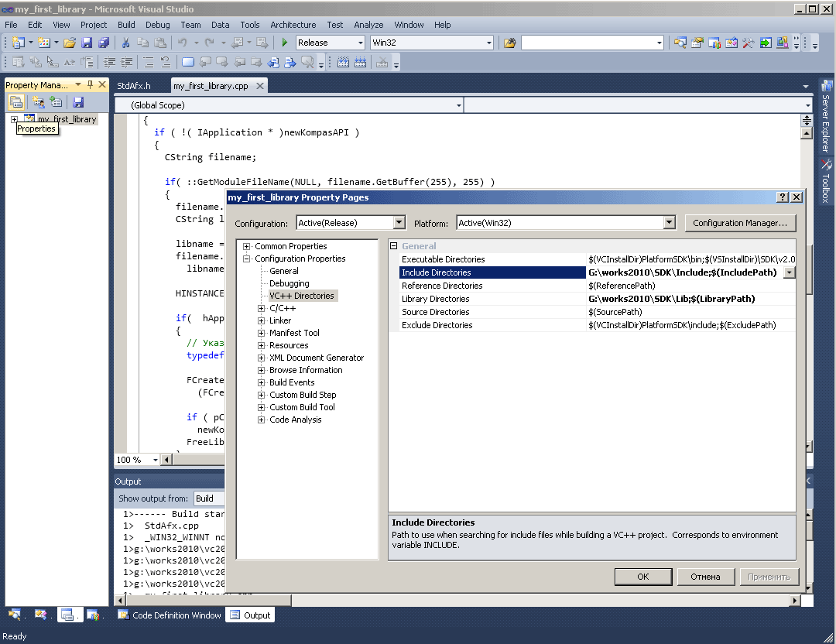Select the Library Directories property row

[435, 299]
